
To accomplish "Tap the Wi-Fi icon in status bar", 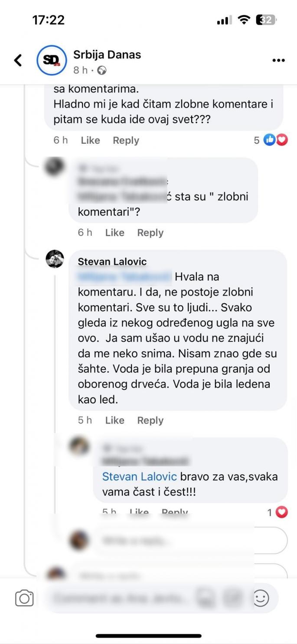I will point(244,20).
